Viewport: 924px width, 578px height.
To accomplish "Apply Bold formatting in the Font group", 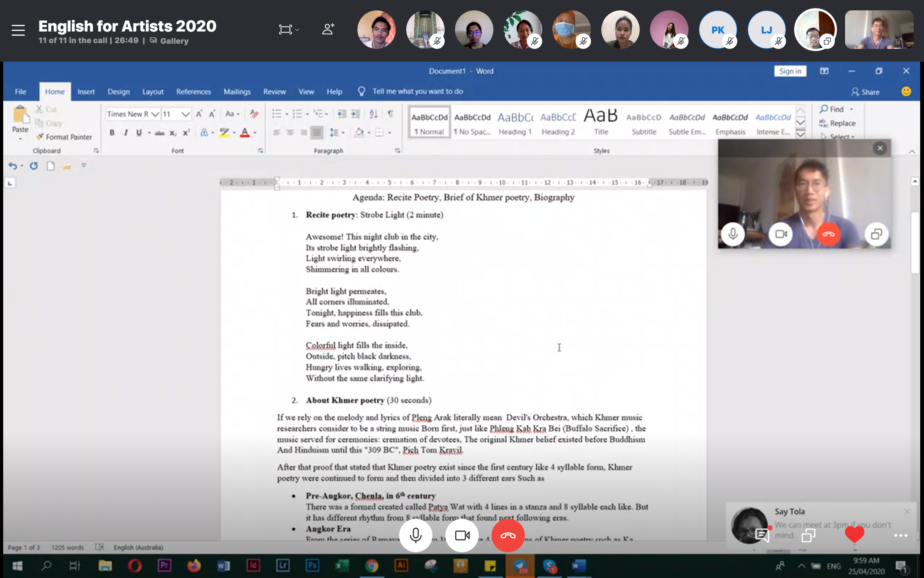I will 112,133.
